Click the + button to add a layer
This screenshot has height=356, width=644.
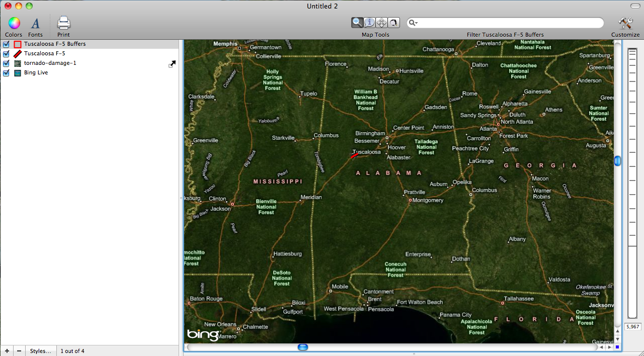6,350
